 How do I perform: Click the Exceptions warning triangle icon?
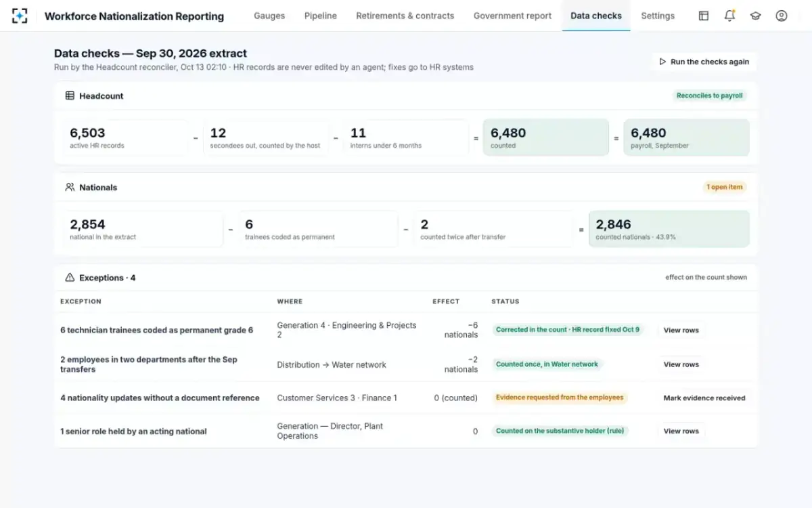tap(70, 278)
